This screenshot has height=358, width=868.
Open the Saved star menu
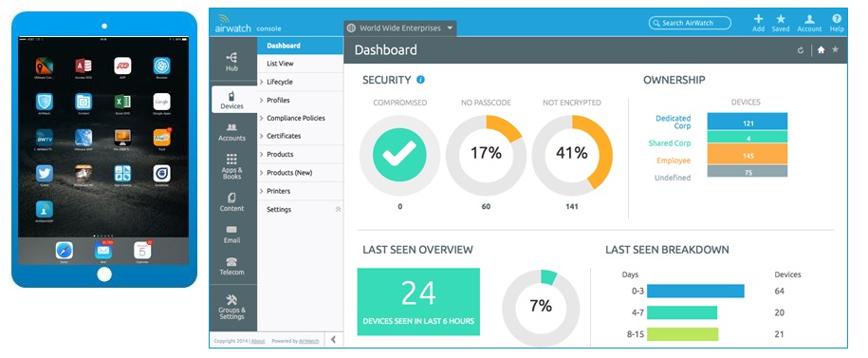(781, 23)
